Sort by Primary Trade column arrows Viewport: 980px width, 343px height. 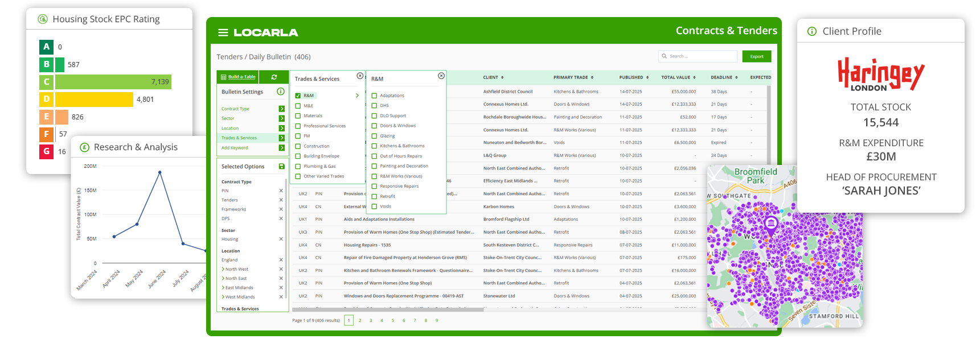point(592,77)
